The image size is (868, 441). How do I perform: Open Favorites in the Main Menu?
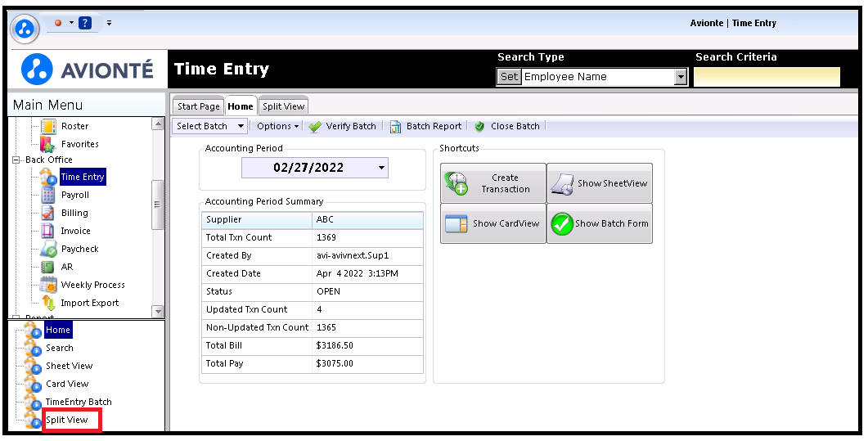(79, 144)
